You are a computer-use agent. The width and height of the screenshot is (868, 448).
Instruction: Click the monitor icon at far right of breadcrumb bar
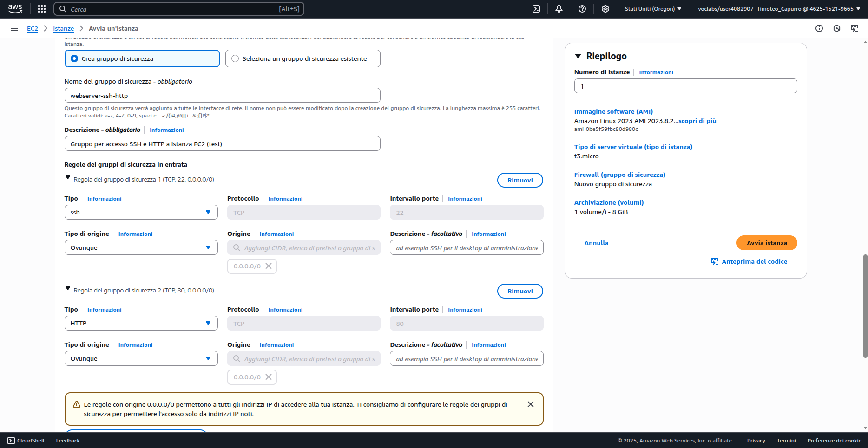[x=855, y=28]
